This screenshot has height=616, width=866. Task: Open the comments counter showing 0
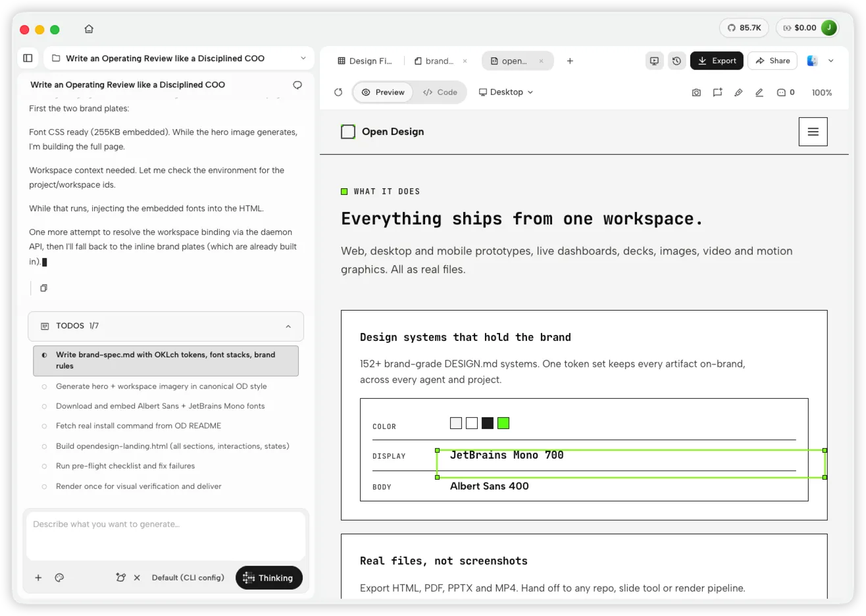786,93
